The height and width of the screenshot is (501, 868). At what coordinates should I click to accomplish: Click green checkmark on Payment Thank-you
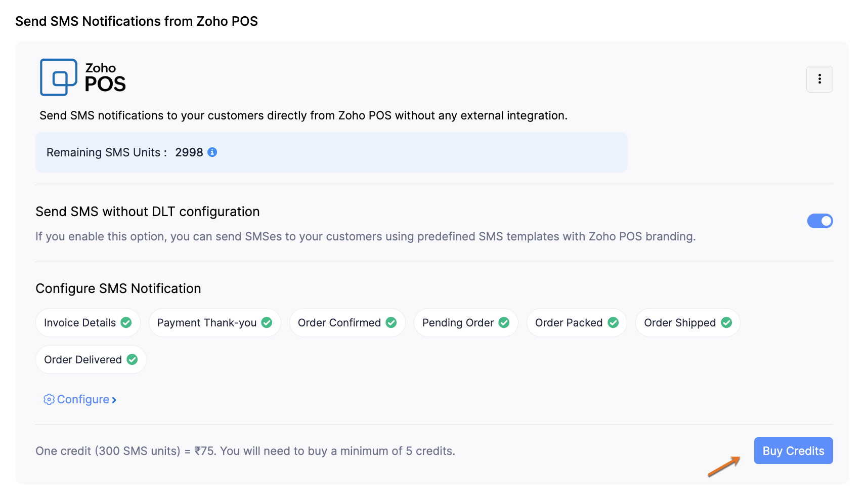[x=267, y=323]
